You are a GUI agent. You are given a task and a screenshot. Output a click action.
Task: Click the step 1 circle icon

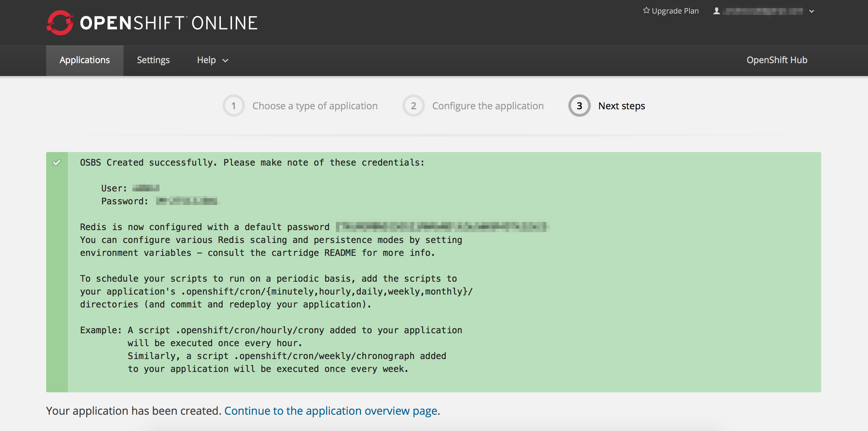(233, 106)
